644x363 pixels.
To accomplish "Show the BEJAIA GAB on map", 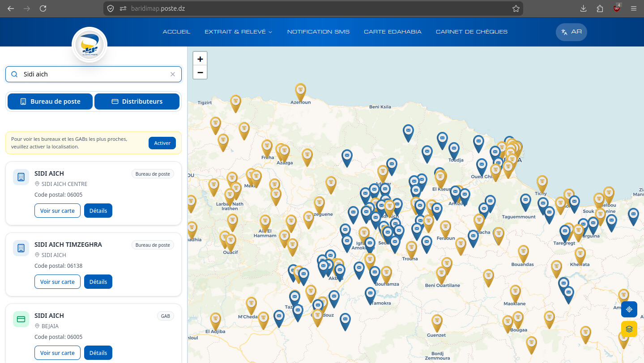I will pos(57,353).
